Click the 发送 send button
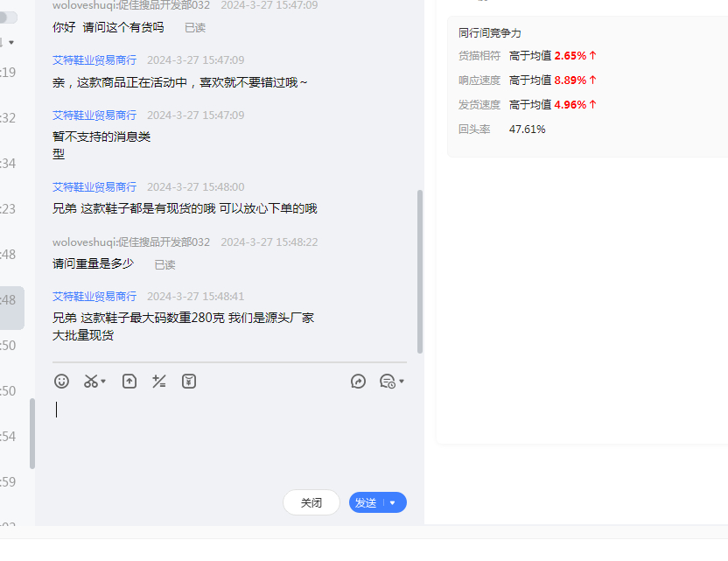 coord(366,503)
